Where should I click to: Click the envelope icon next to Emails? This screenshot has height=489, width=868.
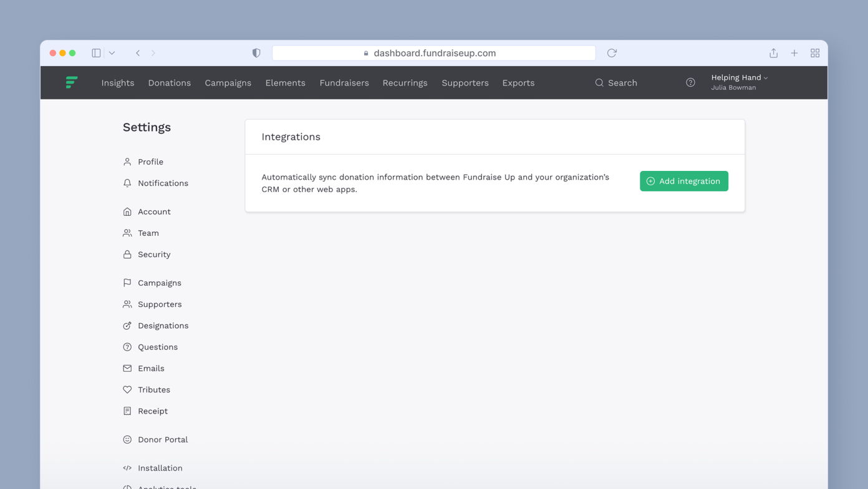click(x=127, y=368)
